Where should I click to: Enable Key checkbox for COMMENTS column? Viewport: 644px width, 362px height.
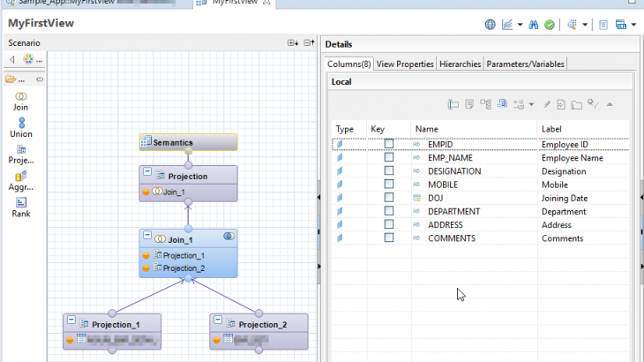point(388,238)
